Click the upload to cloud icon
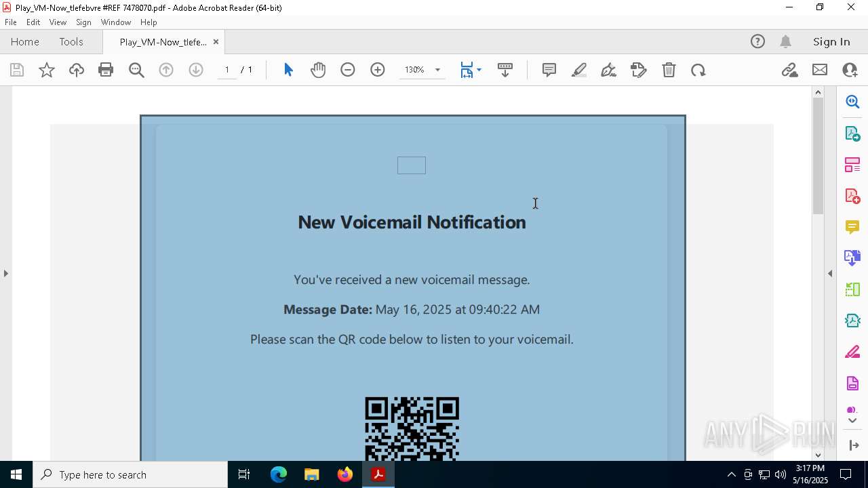This screenshot has width=868, height=488. [x=77, y=70]
